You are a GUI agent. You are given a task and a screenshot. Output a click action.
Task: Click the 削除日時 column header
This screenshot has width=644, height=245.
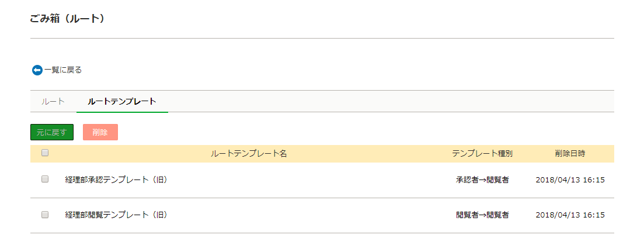570,154
